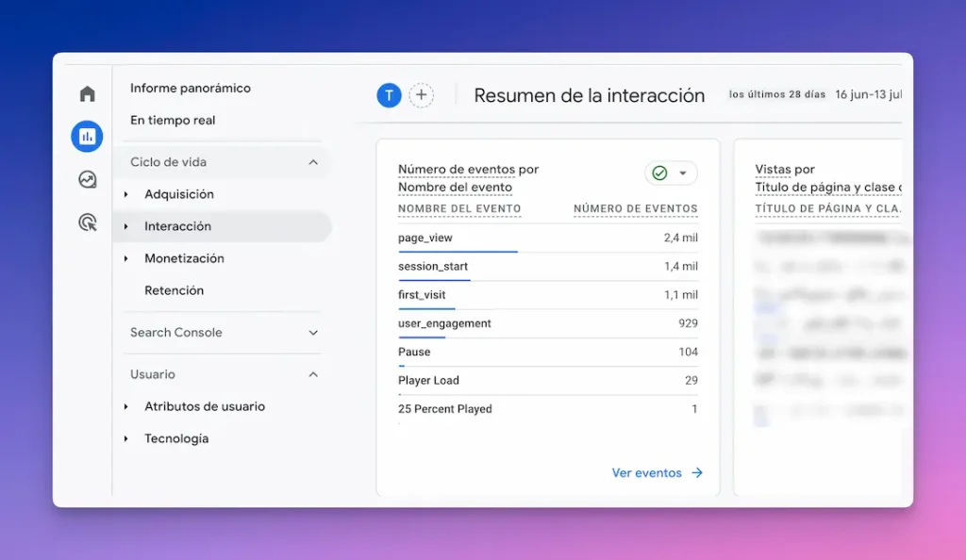Image resolution: width=966 pixels, height=560 pixels.
Task: Open the Ver eventos link
Action: 646,472
